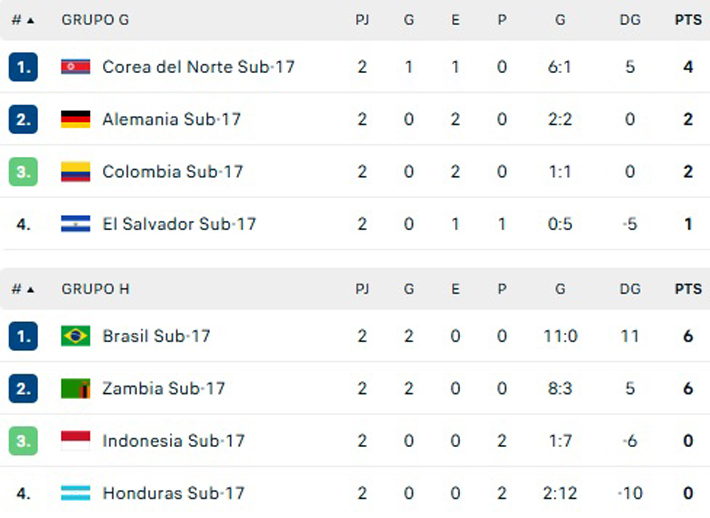Click Brasil's blue position 1 badge
Image resolution: width=710 pixels, height=518 pixels.
(23, 336)
